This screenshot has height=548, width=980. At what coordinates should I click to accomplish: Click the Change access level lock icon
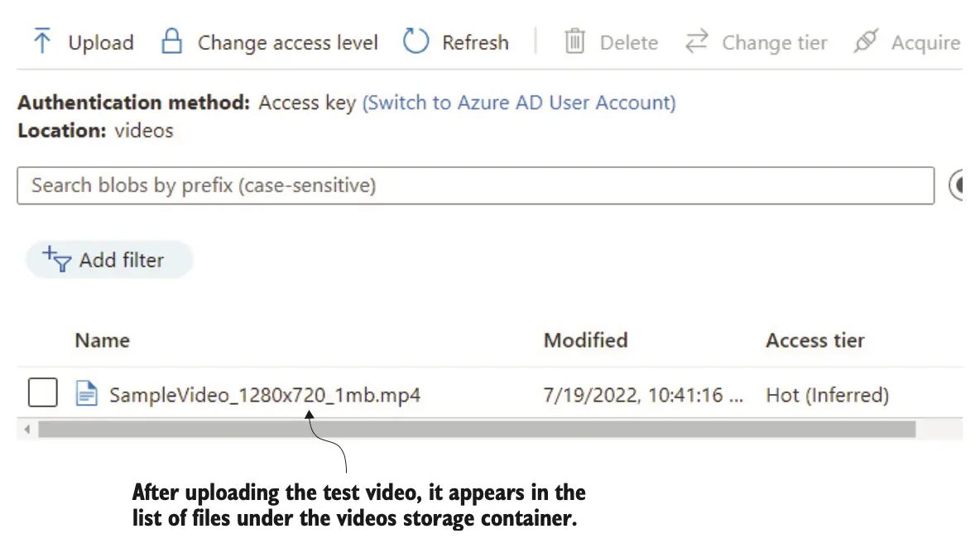[171, 41]
